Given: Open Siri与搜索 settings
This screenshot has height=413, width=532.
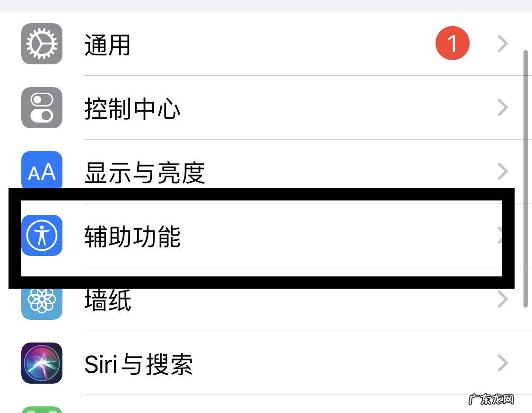Looking at the screenshot, I should [x=138, y=364].
